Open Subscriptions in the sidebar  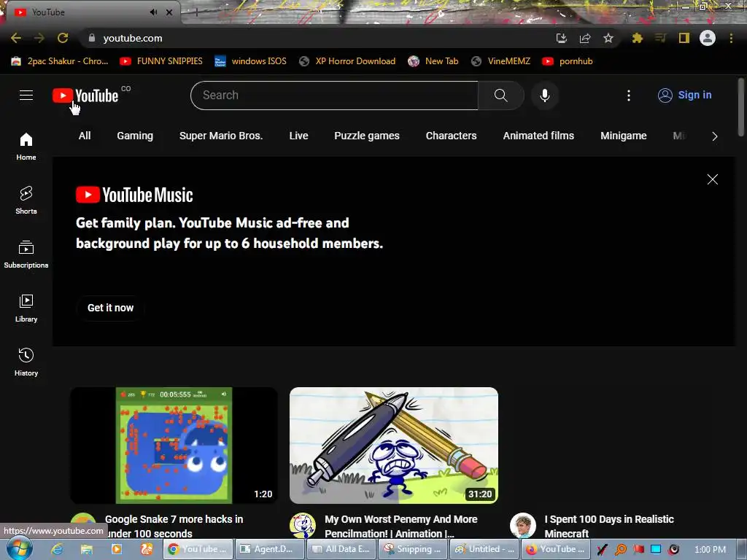[26, 254]
